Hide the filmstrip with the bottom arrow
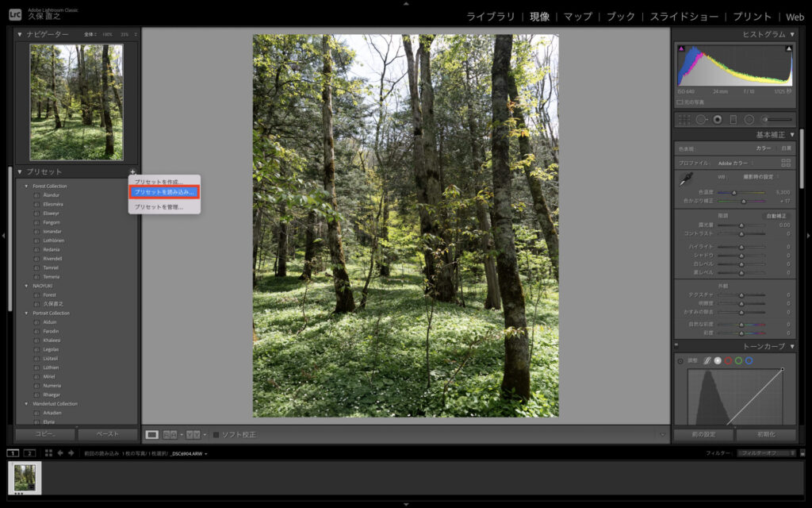The height and width of the screenshot is (508, 812). (x=406, y=504)
